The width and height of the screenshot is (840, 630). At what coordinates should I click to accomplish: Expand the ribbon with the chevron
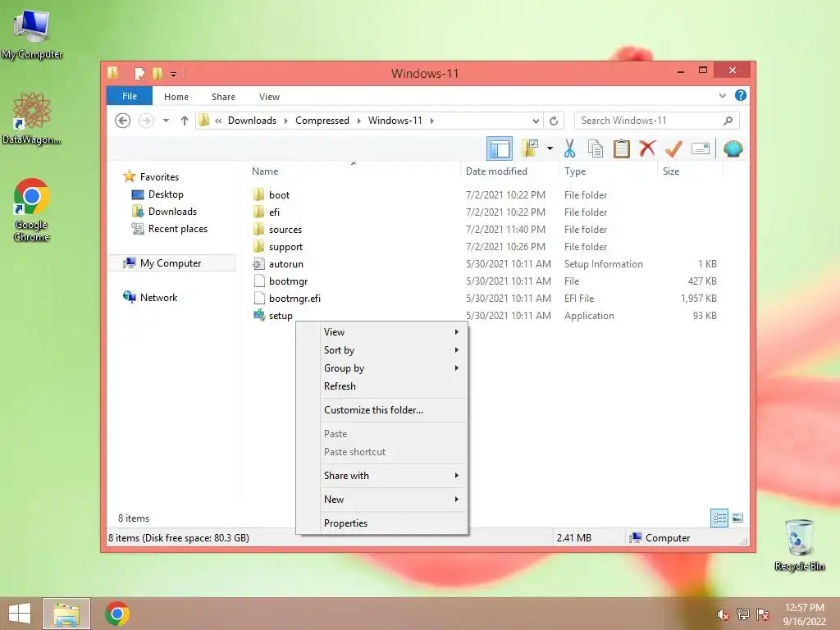pyautogui.click(x=722, y=95)
